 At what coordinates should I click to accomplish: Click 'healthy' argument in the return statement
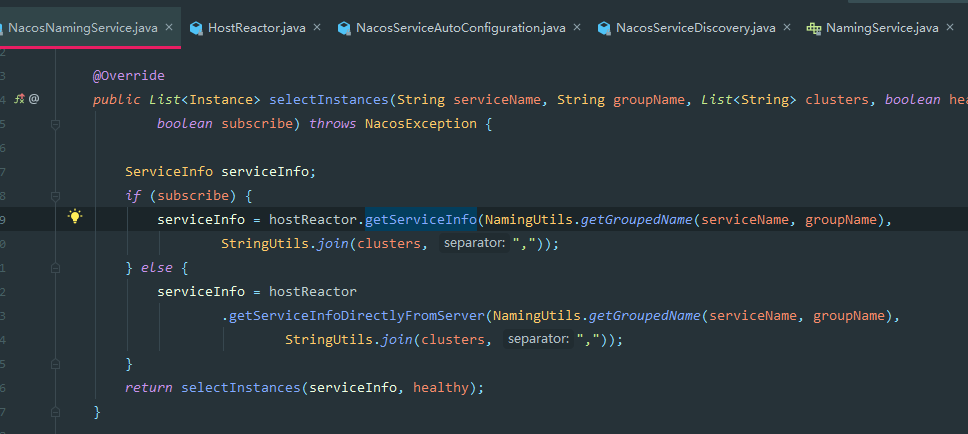441,388
